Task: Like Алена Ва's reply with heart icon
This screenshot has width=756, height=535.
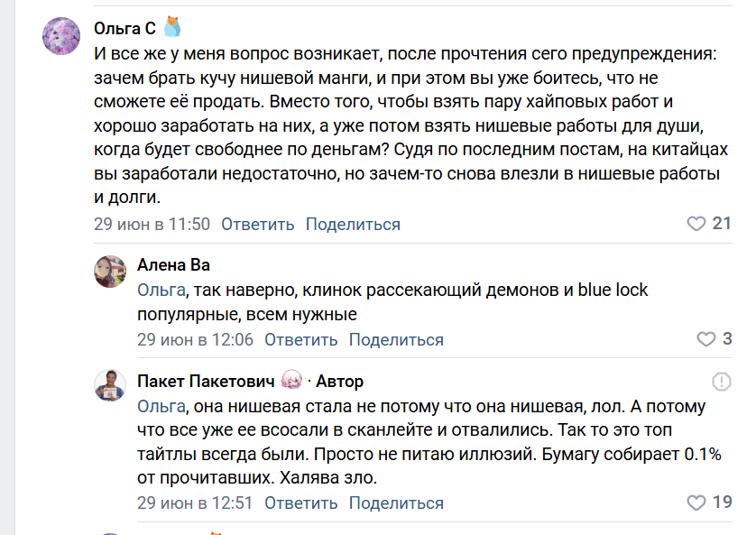Action: [x=705, y=339]
